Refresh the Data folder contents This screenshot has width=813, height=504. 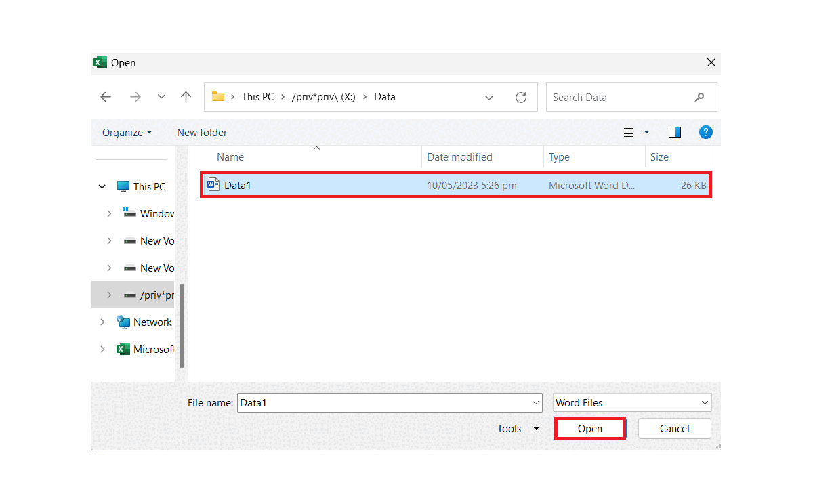520,97
